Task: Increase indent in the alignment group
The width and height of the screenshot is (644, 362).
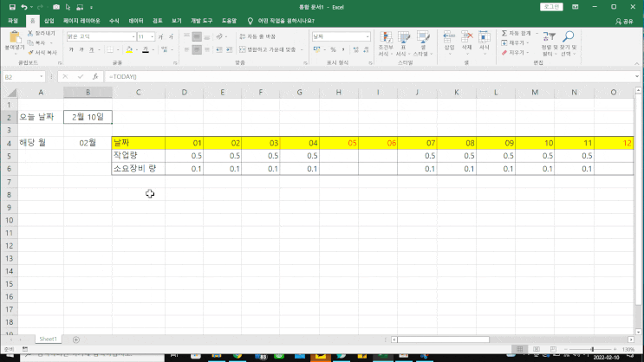Action: 229,49
